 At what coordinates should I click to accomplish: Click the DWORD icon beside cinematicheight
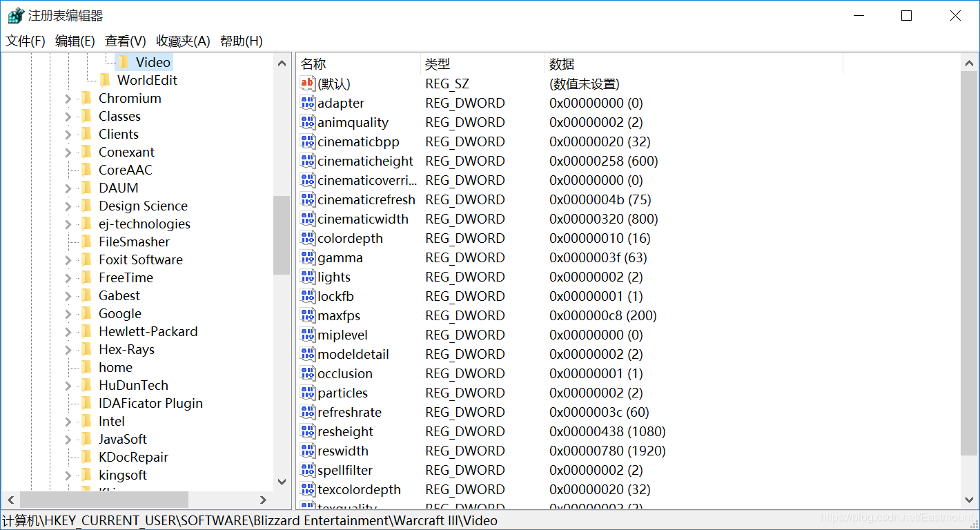(x=308, y=161)
